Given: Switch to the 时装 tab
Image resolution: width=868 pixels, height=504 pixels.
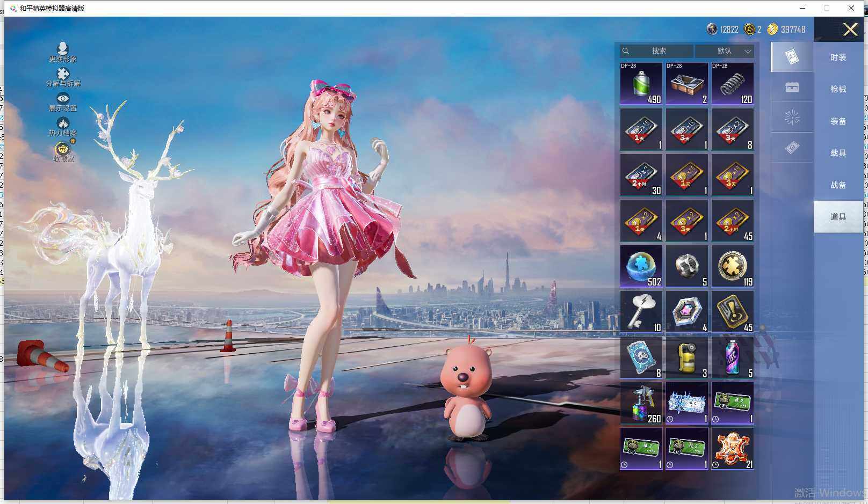Looking at the screenshot, I should [838, 57].
